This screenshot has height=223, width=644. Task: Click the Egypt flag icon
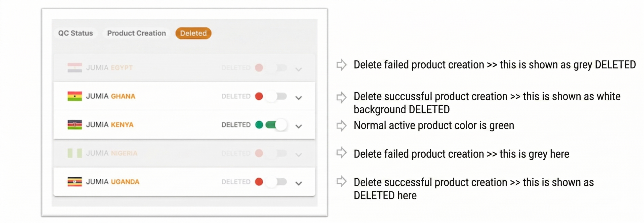(x=75, y=68)
